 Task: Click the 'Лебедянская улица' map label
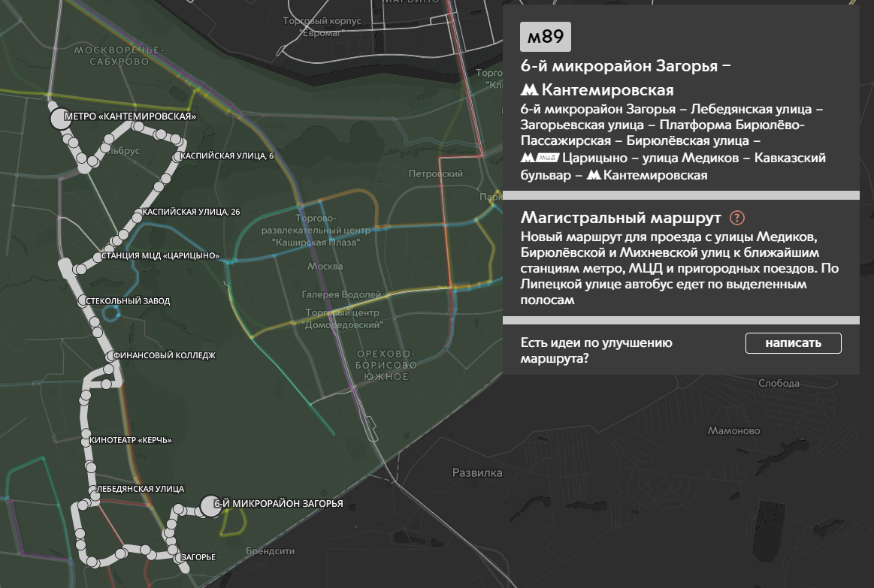[x=141, y=489]
